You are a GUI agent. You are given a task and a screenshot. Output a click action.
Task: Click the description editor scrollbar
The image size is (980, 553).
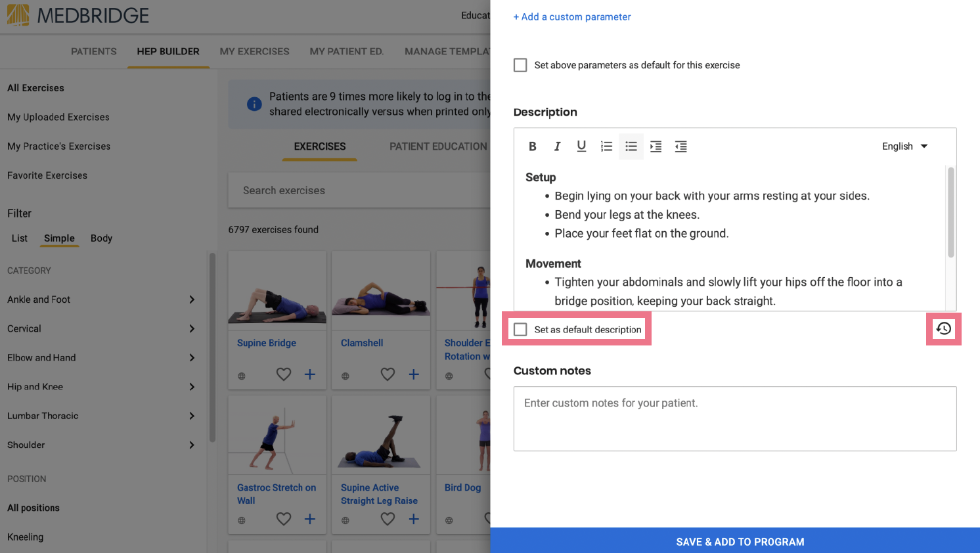tap(950, 212)
